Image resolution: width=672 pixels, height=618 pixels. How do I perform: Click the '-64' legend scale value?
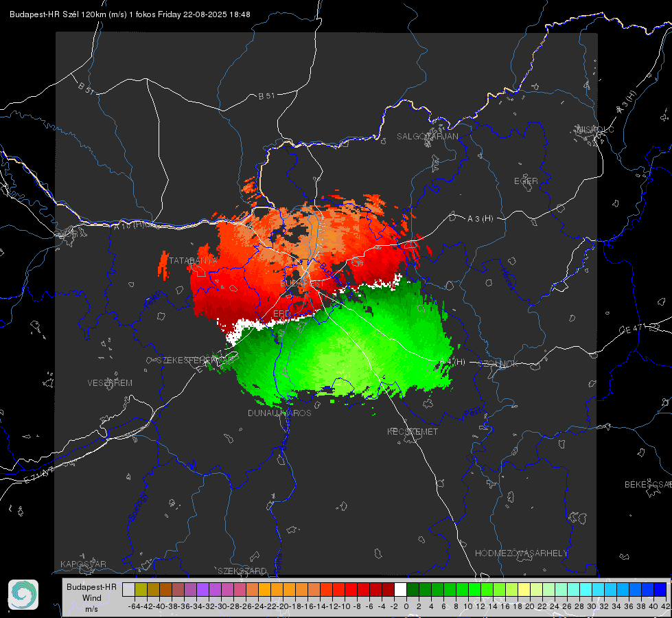click(x=134, y=606)
